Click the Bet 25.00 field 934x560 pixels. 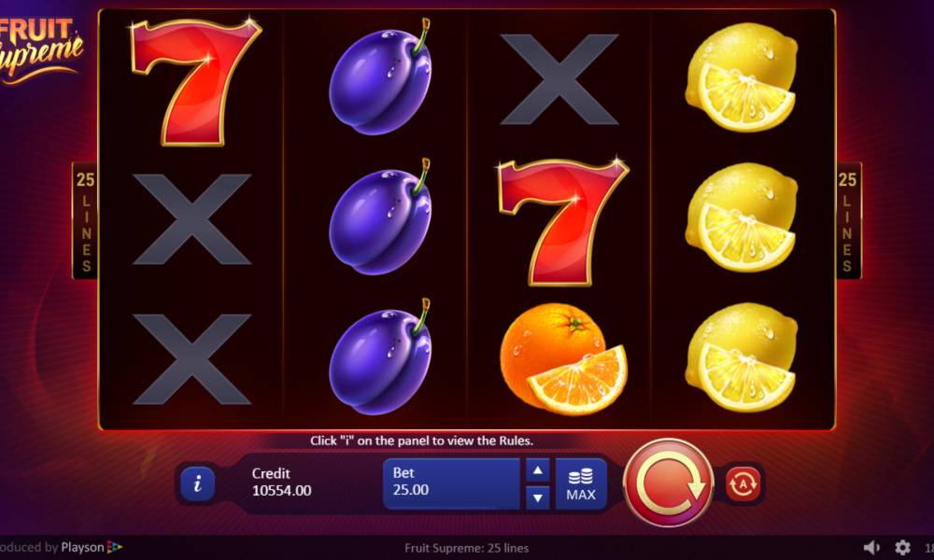click(x=451, y=483)
